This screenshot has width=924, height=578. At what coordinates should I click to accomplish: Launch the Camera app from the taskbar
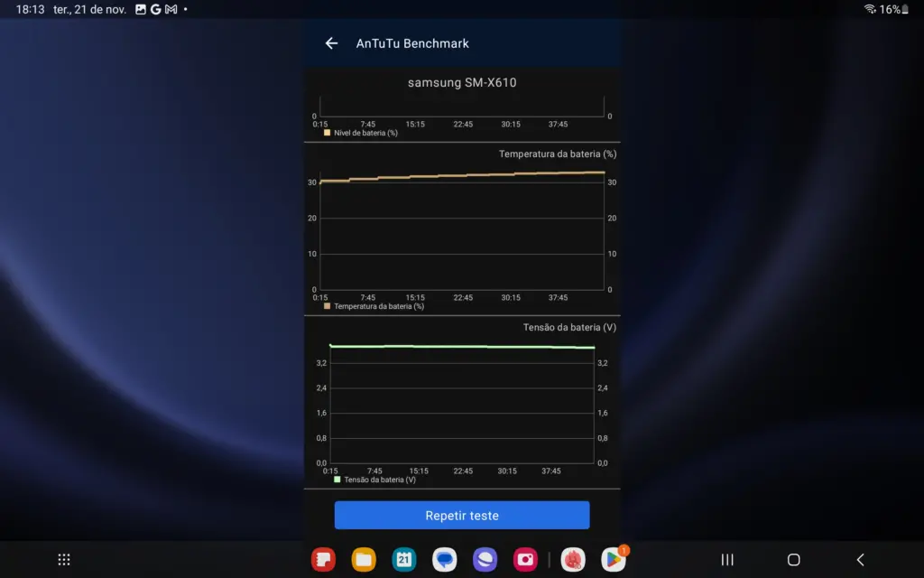[525, 559]
